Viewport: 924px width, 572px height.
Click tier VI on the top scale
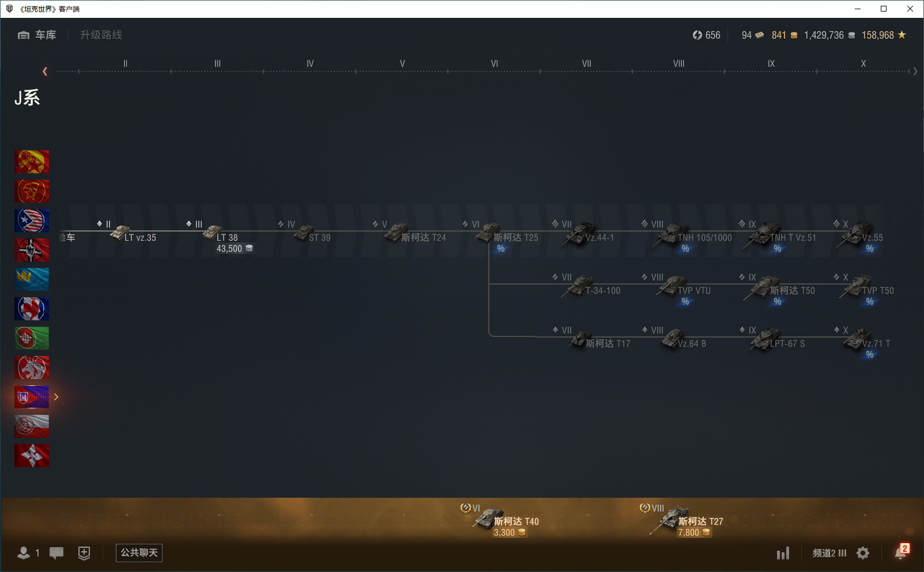pyautogui.click(x=495, y=63)
